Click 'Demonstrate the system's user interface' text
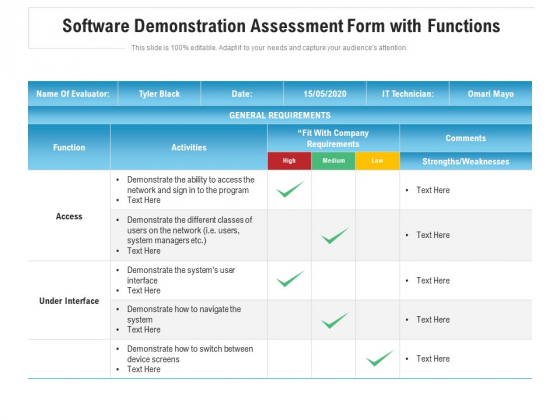 [x=181, y=275]
